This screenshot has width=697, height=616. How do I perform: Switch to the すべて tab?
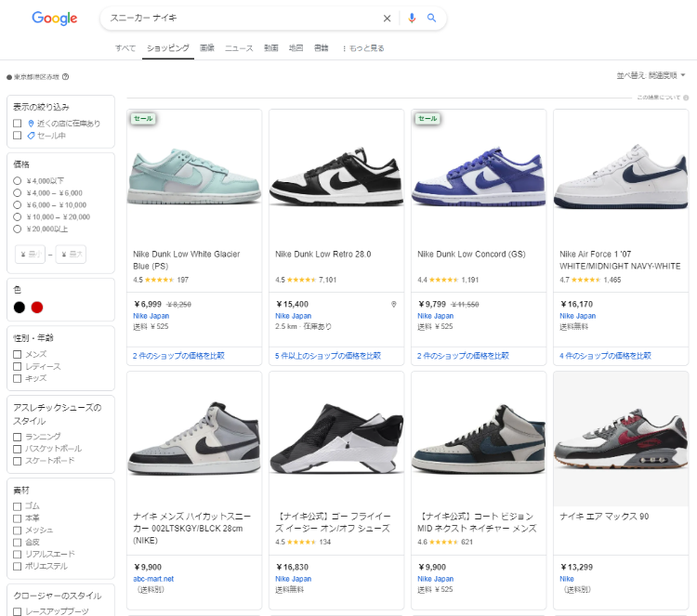coord(125,48)
